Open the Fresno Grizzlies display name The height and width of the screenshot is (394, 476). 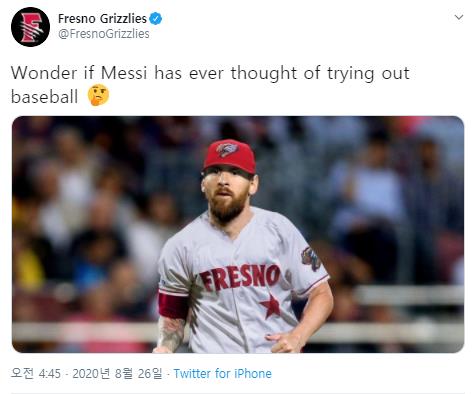(102, 19)
